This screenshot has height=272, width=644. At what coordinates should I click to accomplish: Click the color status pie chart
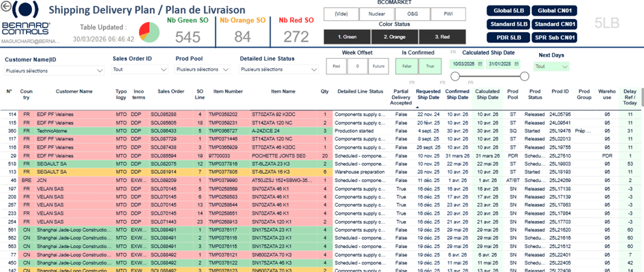pos(149,32)
